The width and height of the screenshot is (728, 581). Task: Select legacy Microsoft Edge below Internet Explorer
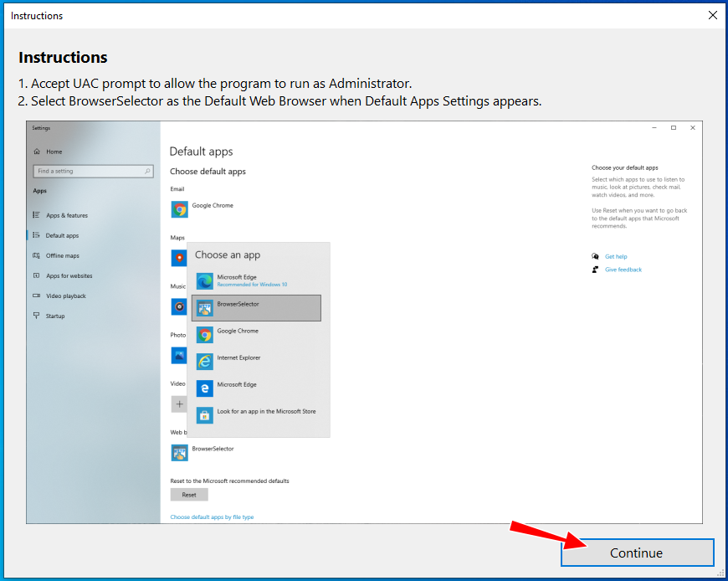click(x=256, y=388)
